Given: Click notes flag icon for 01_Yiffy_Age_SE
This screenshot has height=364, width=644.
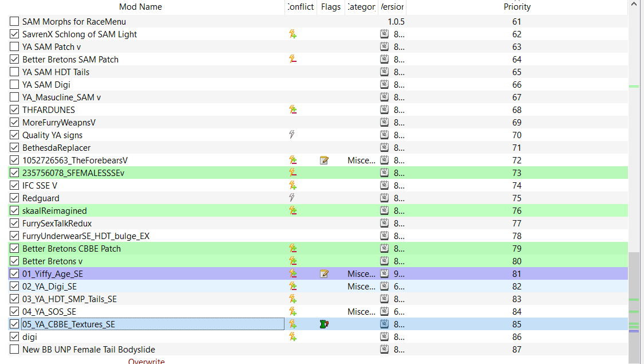Looking at the screenshot, I should tap(324, 273).
